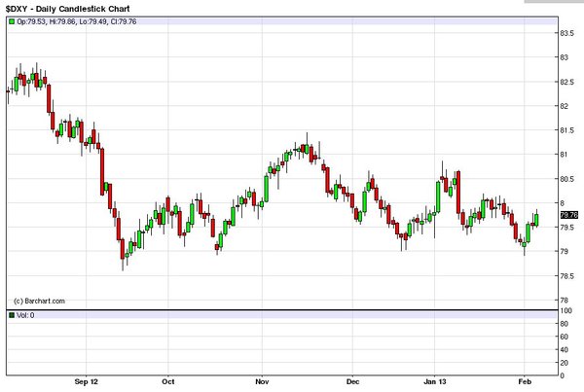Viewport: 584px width, 392px height.
Task: Select the Oct date label
Action: pos(168,383)
